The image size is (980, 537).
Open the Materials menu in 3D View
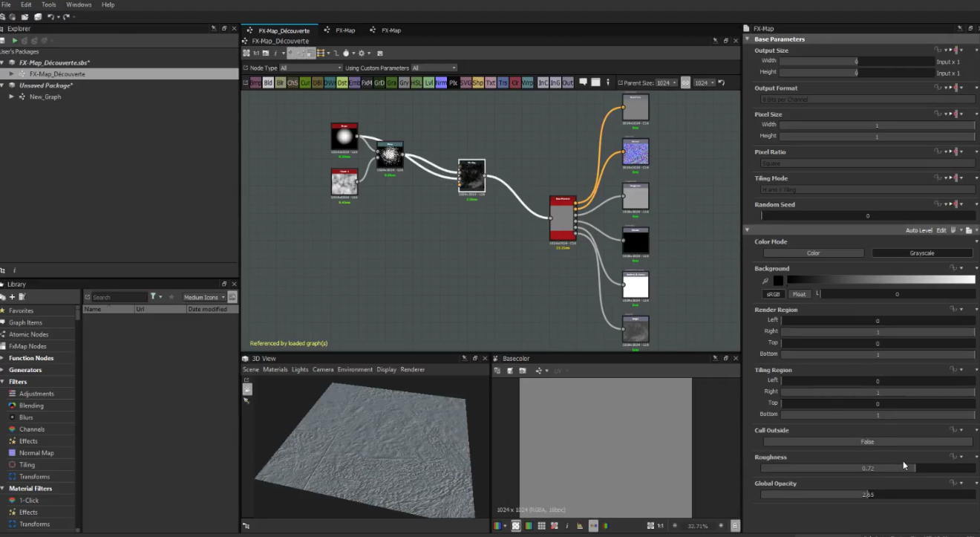[x=275, y=369]
